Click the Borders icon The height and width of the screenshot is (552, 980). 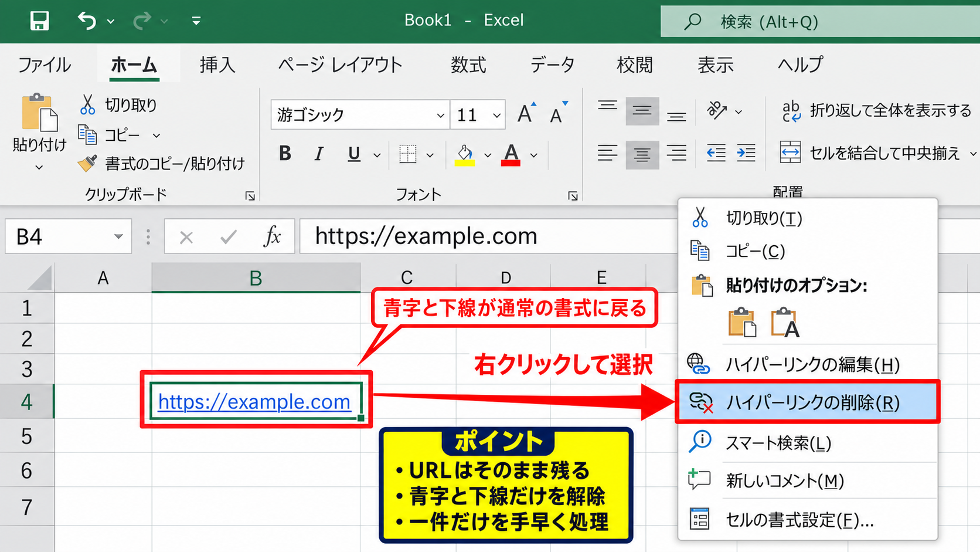[407, 154]
